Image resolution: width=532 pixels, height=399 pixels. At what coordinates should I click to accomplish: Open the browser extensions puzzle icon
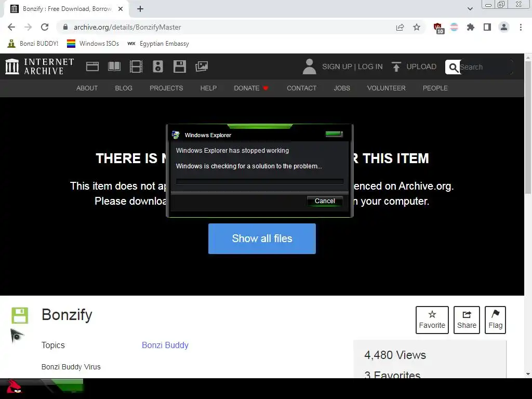[x=471, y=27]
